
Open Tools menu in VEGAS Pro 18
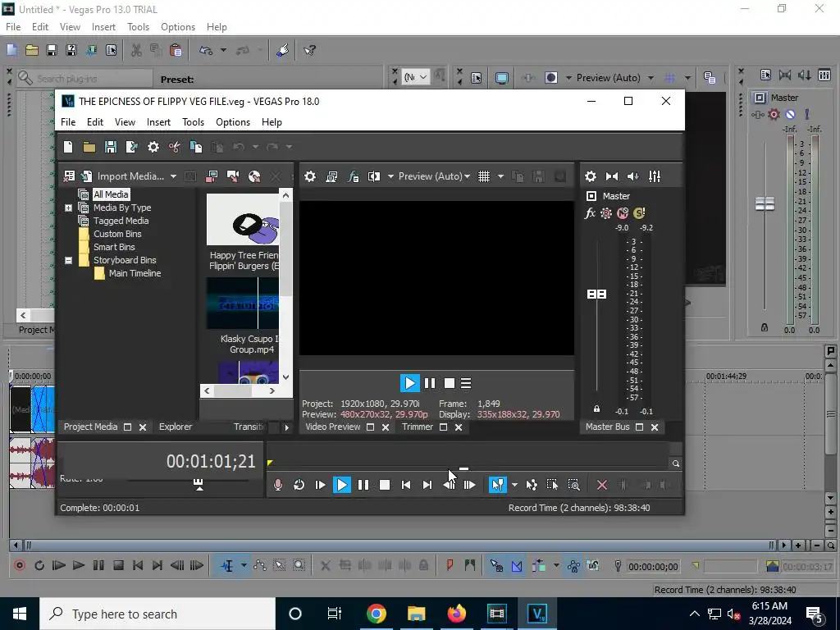[193, 122]
